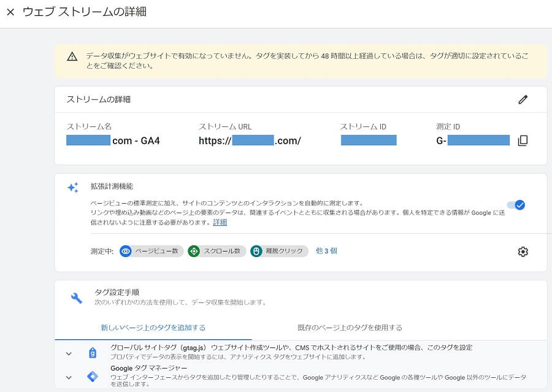Show the 他 3 個 additional measurements
Image resolution: width=552 pixels, height=392 pixels.
coord(326,251)
